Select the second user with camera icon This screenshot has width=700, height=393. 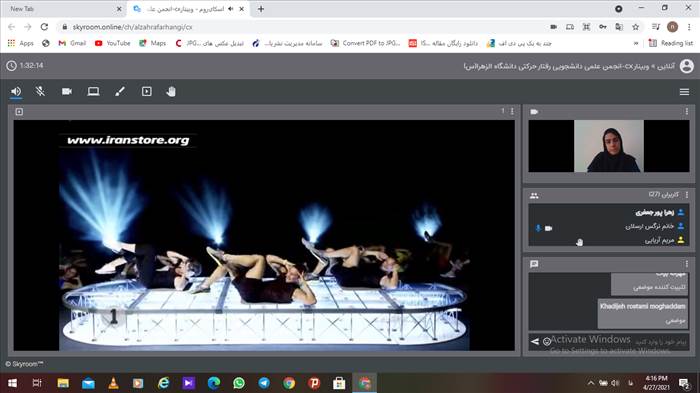[608, 226]
